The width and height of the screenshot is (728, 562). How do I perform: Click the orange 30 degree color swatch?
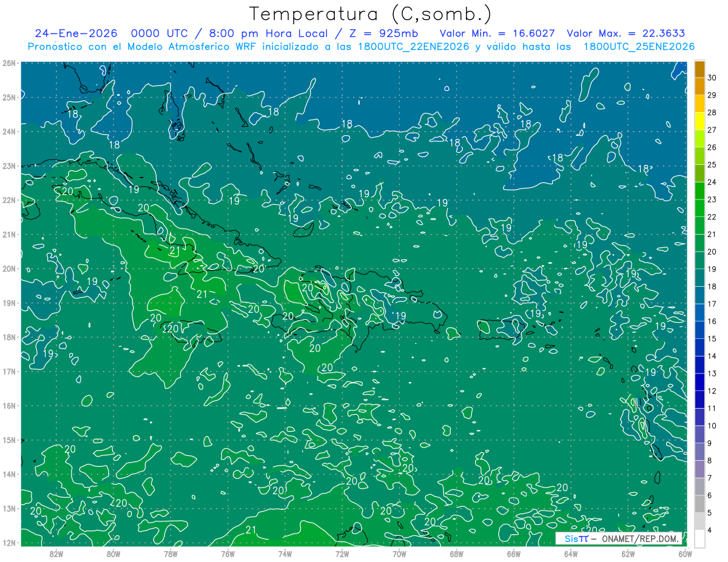click(x=699, y=70)
